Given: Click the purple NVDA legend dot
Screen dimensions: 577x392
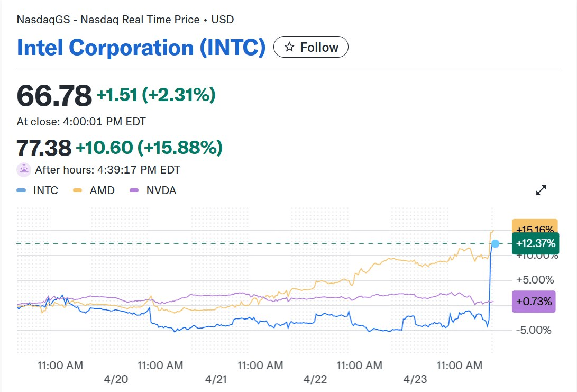Looking at the screenshot, I should point(134,190).
